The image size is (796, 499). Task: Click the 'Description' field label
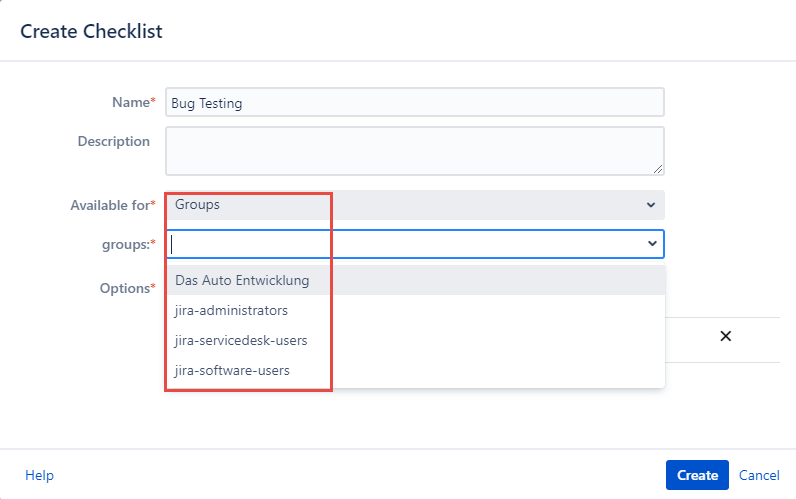(x=113, y=141)
